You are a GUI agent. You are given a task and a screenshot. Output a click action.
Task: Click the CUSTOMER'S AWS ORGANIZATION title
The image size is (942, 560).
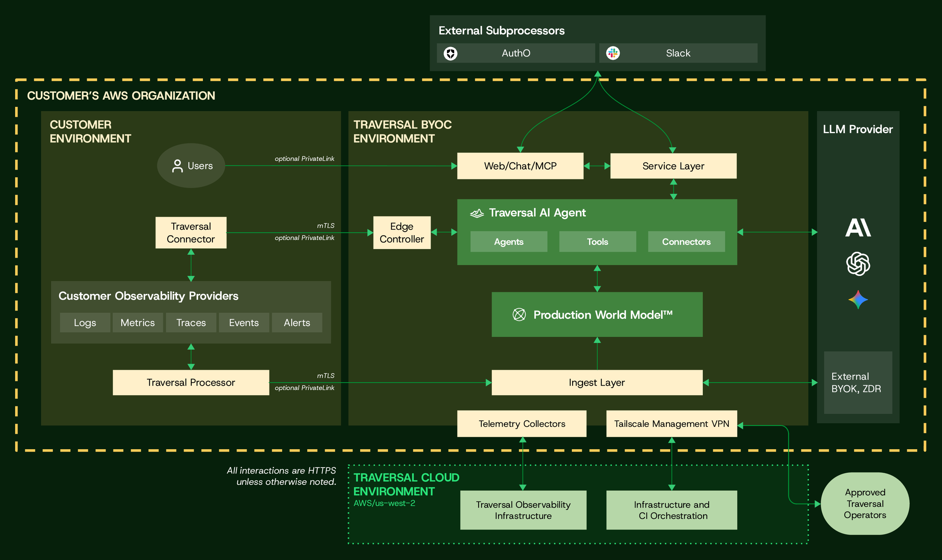(x=121, y=96)
